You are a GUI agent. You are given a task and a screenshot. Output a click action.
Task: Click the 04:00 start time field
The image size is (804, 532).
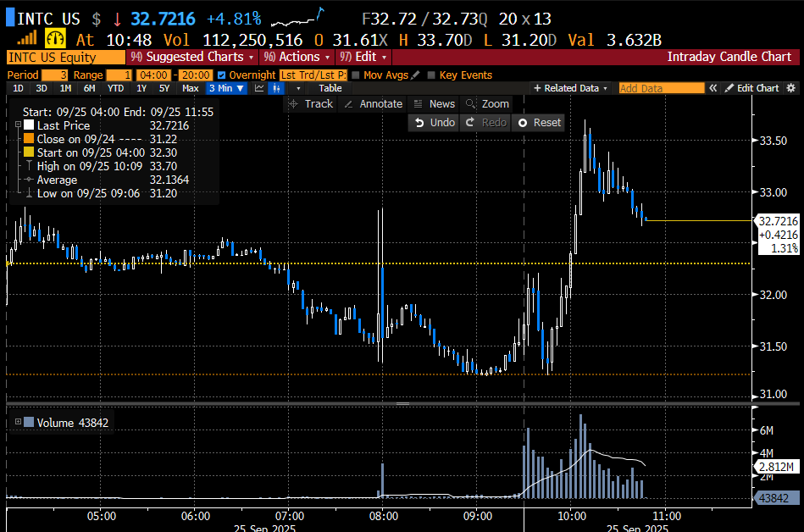point(153,75)
